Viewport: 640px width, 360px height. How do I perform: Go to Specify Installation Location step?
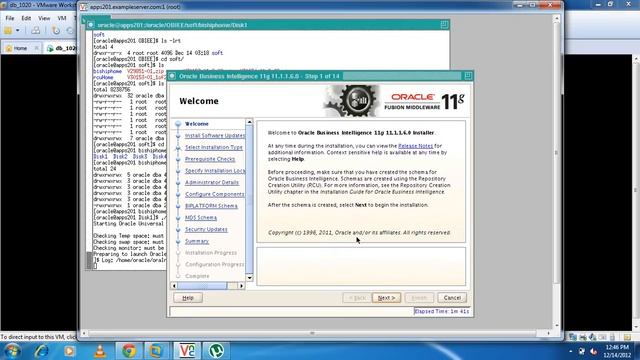coord(215,171)
